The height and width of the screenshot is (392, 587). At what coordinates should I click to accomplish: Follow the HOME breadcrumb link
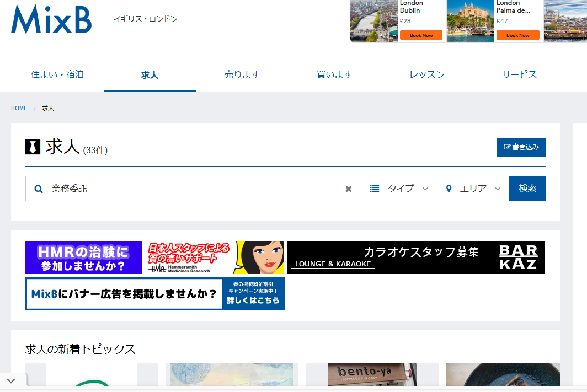click(19, 108)
